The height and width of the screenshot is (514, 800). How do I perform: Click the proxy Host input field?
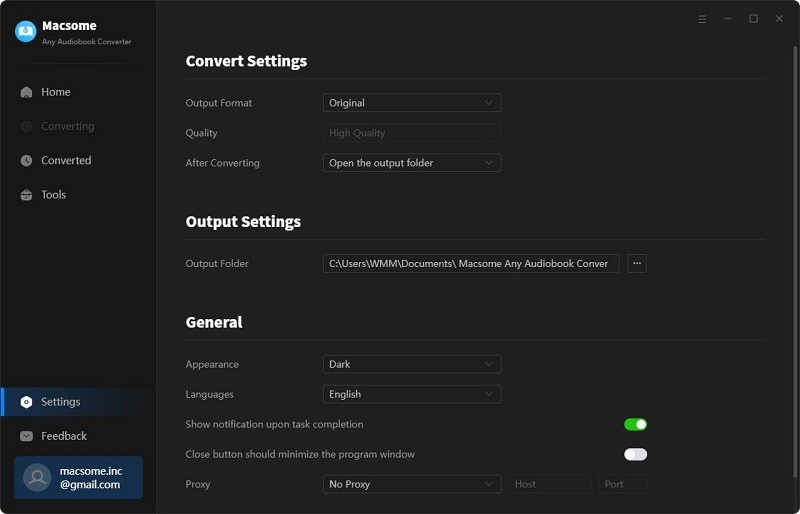tap(549, 484)
